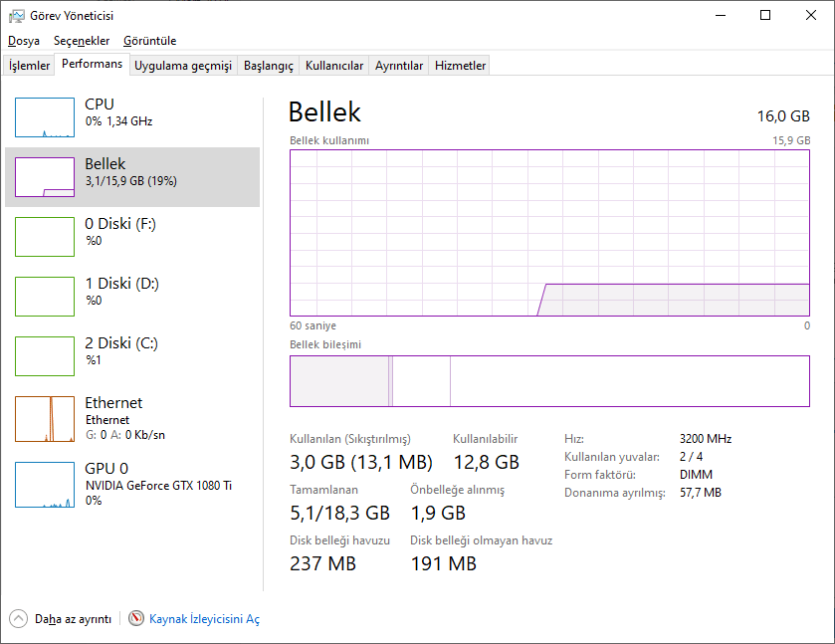Collapse view with Daha az ayrıntı arrow
The height and width of the screenshot is (644, 835).
(19, 618)
